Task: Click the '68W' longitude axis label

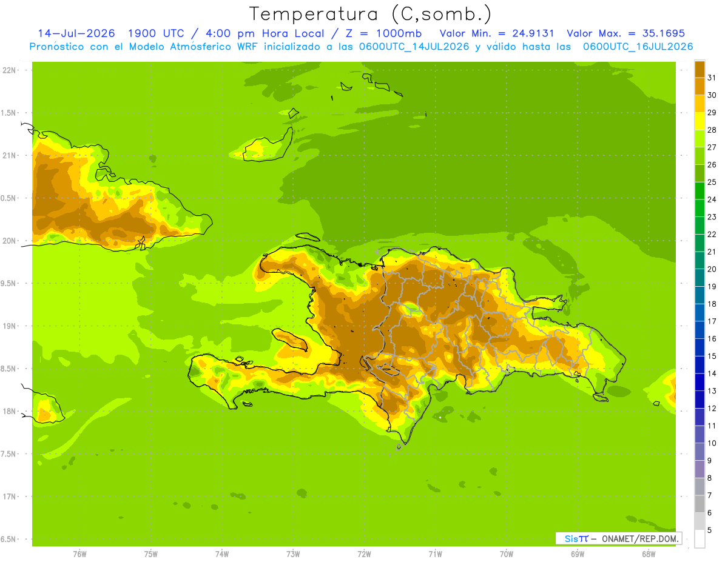Action: 649,554
